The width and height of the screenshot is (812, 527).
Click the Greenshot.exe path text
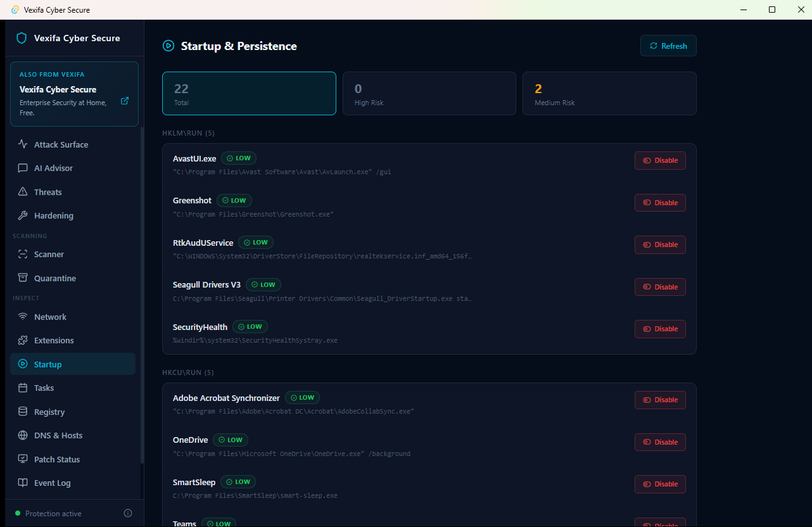click(253, 214)
